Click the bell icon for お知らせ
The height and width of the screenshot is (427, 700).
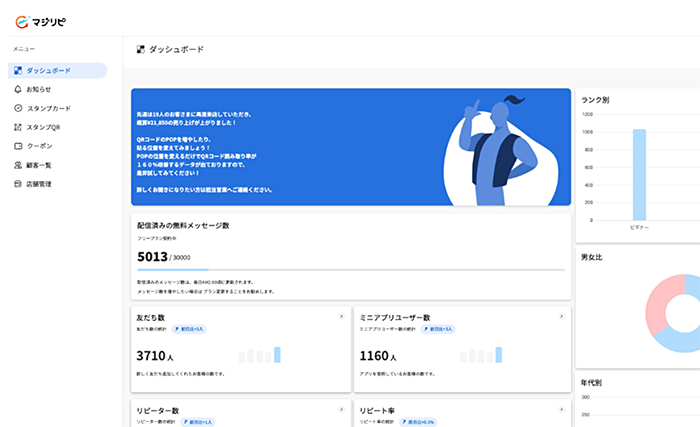click(x=18, y=89)
